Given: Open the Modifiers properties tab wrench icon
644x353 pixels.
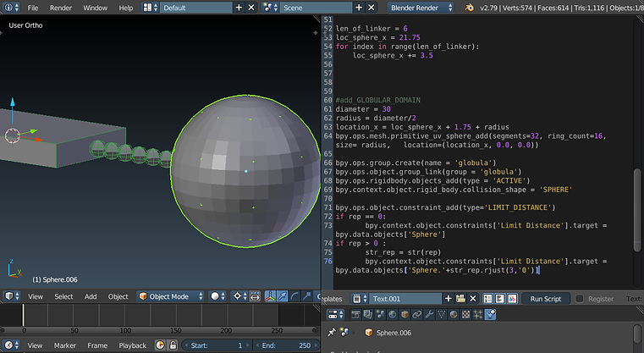Looking at the screenshot, I should coord(429,314).
